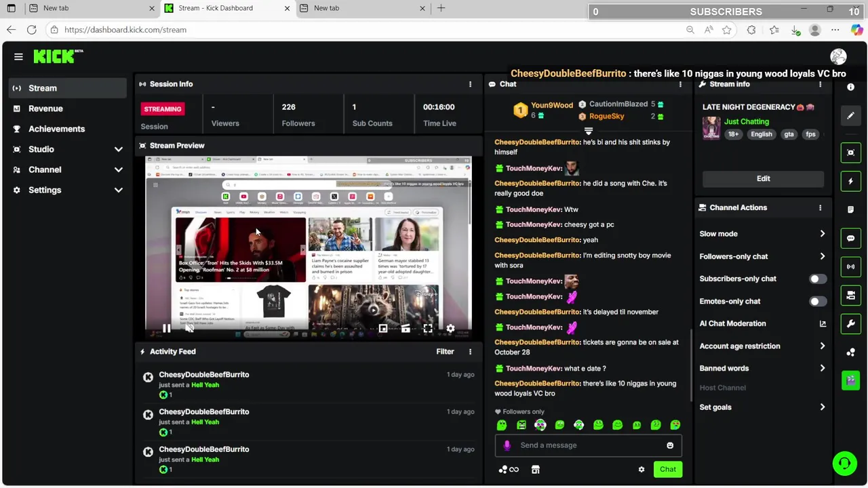
Task: Click the chat bubble icon in right sidebar
Action: click(850, 238)
